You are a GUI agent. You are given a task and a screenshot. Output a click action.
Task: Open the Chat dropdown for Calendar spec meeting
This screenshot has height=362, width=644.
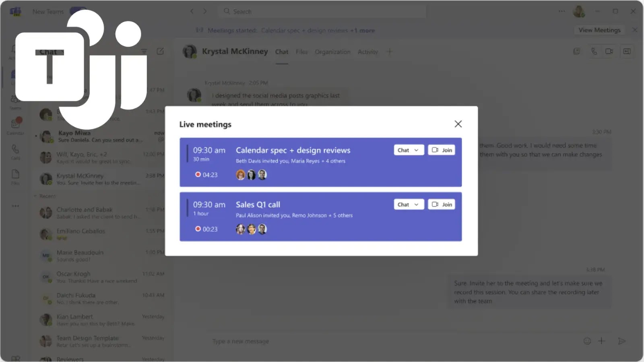(409, 150)
